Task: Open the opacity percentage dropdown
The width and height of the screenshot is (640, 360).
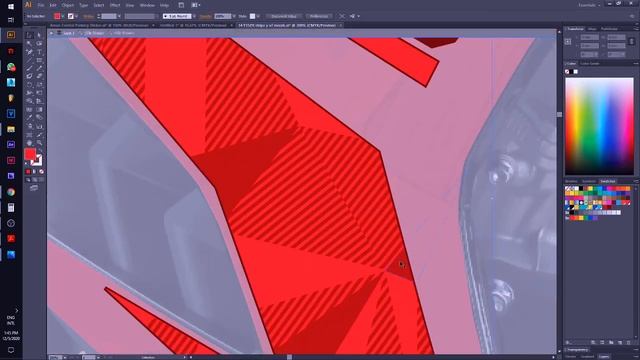Action: pos(234,16)
